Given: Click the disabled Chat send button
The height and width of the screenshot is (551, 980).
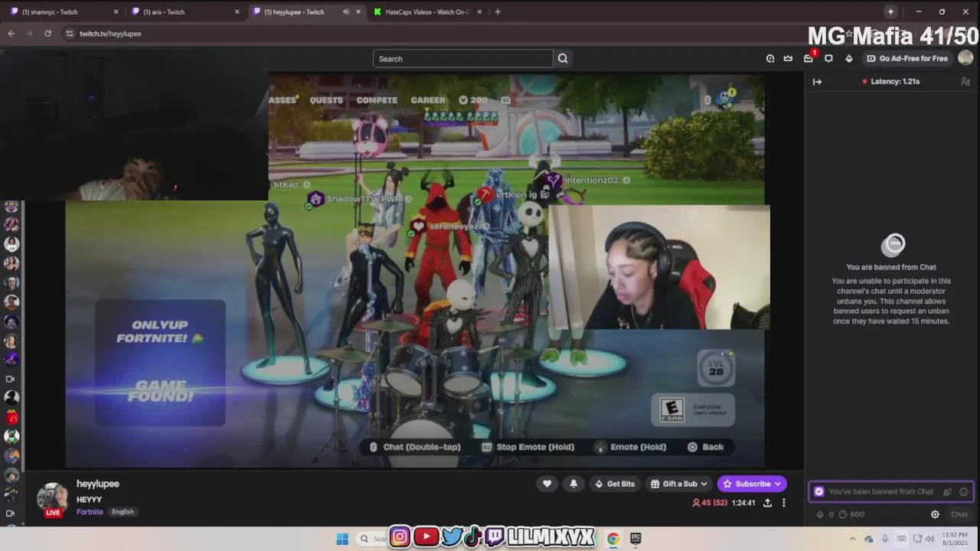Looking at the screenshot, I should click(x=959, y=514).
